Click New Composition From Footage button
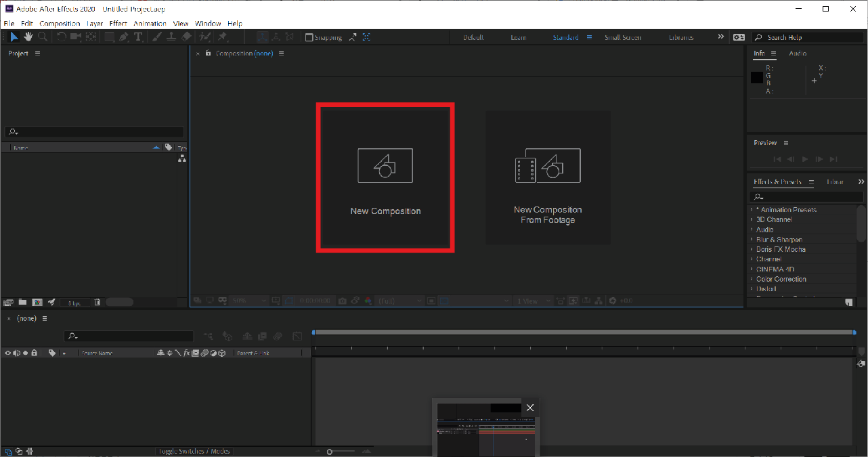This screenshot has height=457, width=868. [548, 177]
